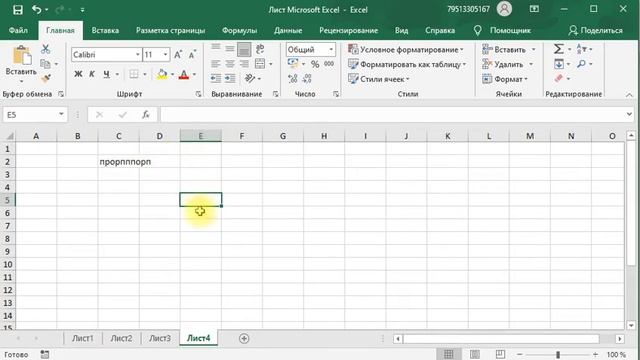Expand the Name Box dropdown arrow
Image resolution: width=640 pixels, height=360 pixels.
(x=61, y=114)
